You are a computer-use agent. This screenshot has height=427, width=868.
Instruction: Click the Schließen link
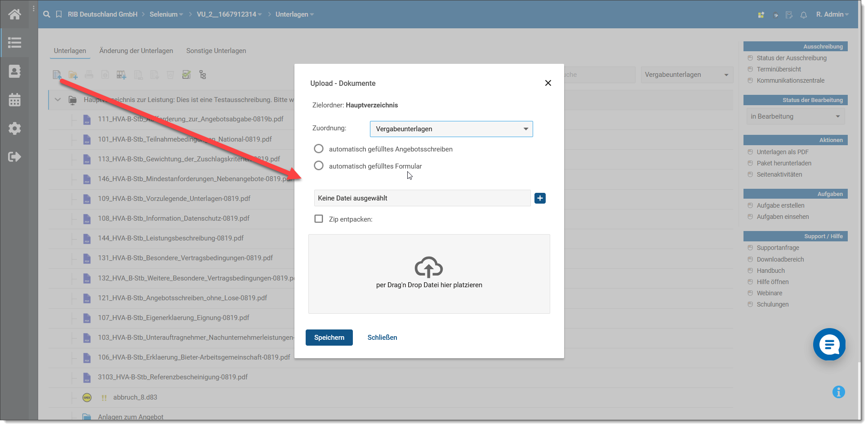[382, 338]
